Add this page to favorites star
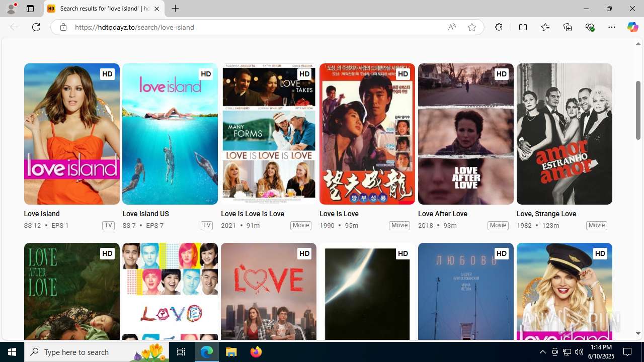 pos(471,27)
